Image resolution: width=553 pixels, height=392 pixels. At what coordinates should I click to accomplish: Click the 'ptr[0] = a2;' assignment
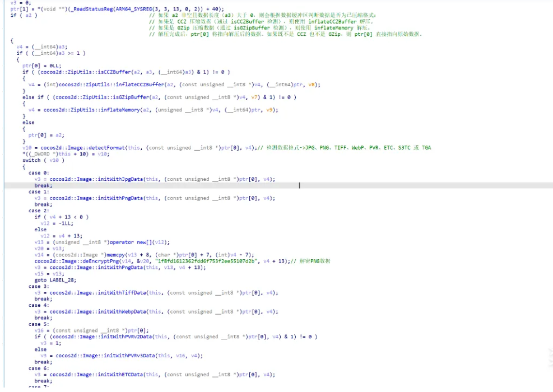pyautogui.click(x=47, y=136)
